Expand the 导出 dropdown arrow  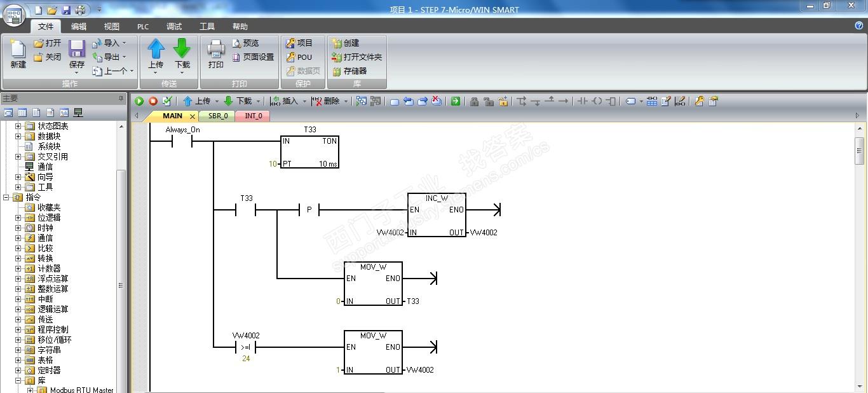click(x=124, y=57)
